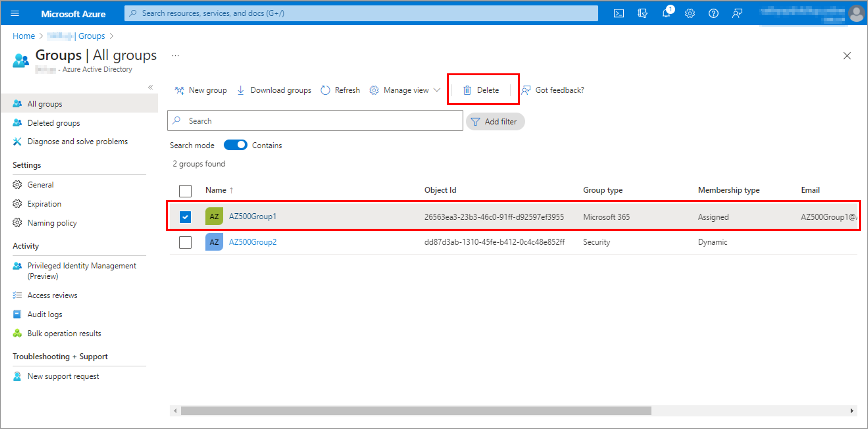Click the Group type column header

[603, 190]
